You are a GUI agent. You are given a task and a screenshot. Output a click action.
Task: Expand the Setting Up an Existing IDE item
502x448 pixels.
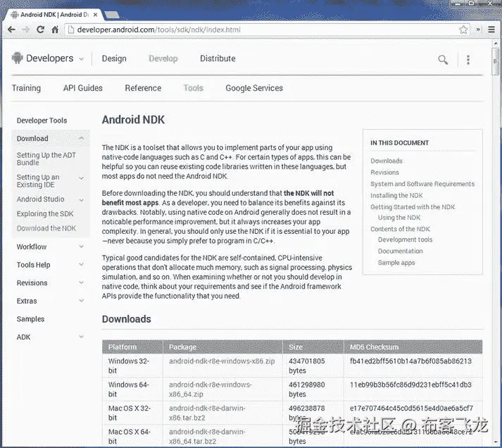click(81, 178)
